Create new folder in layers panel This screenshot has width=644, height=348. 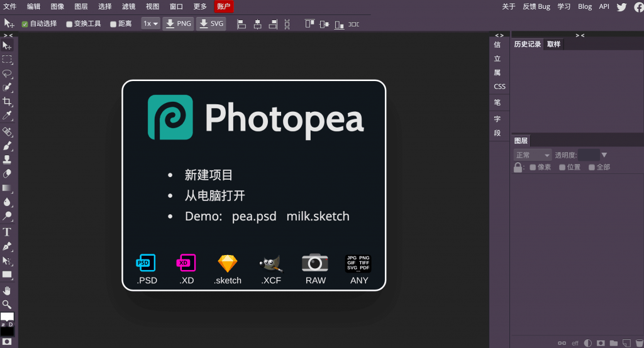click(x=614, y=343)
